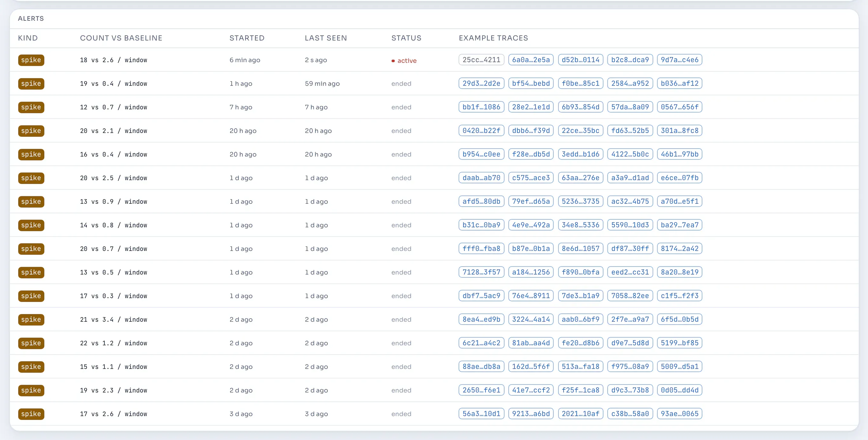Image resolution: width=868 pixels, height=440 pixels.
Task: Open trace 2650…f6e1
Action: [481, 390]
